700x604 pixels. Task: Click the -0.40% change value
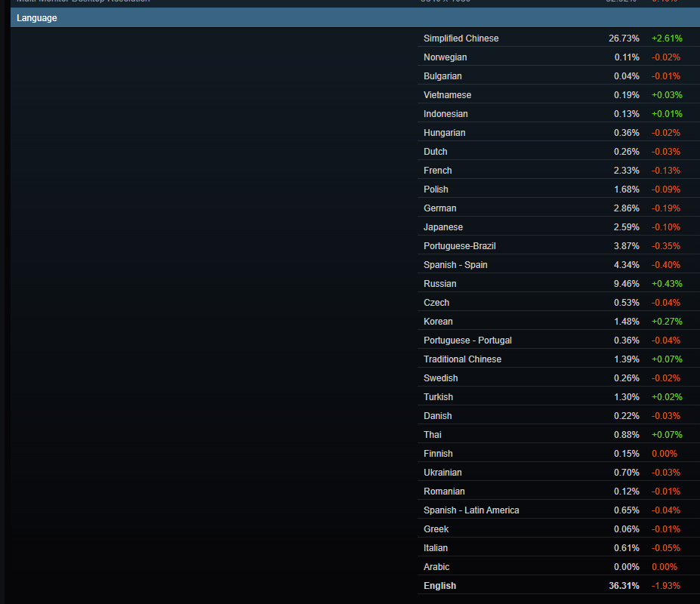[665, 265]
